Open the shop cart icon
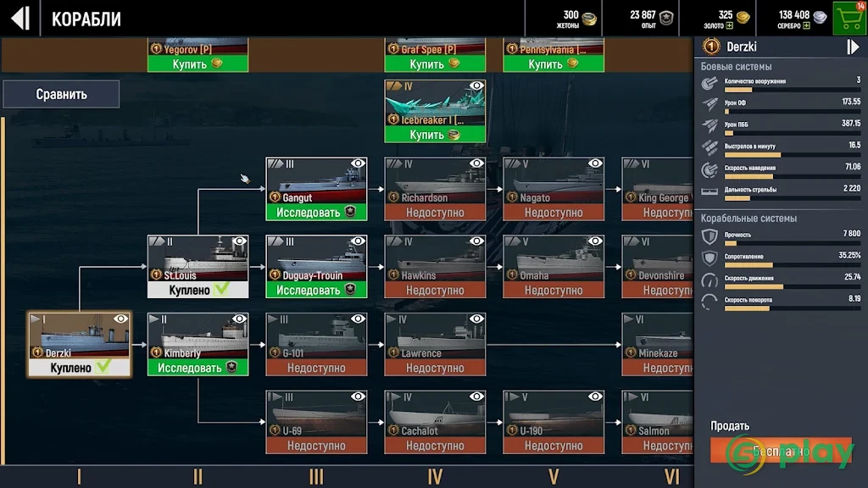The width and height of the screenshot is (868, 488). click(x=850, y=19)
